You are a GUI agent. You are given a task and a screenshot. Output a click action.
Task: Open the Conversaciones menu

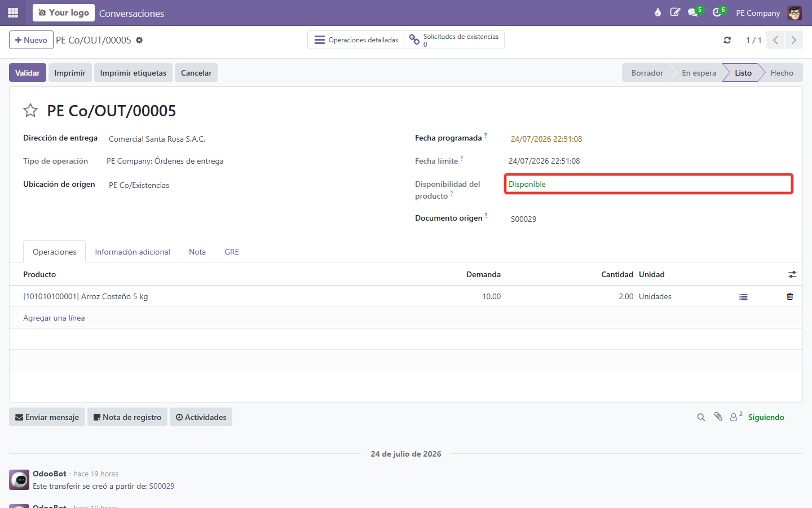point(131,13)
